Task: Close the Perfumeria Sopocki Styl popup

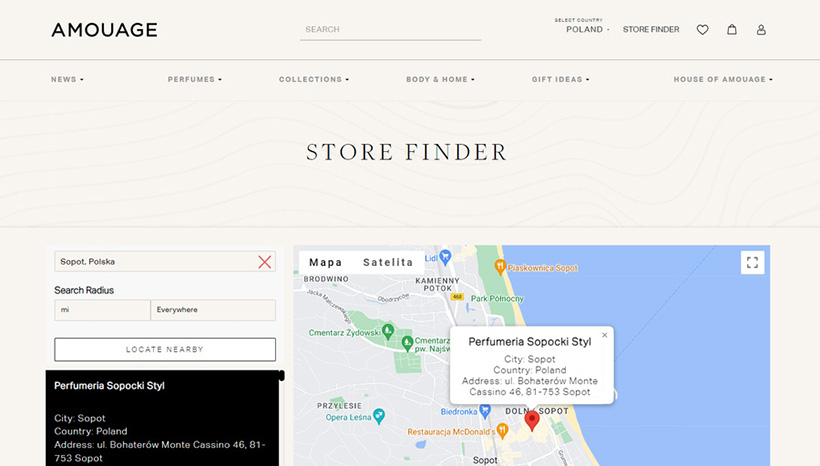Action: 604,336
